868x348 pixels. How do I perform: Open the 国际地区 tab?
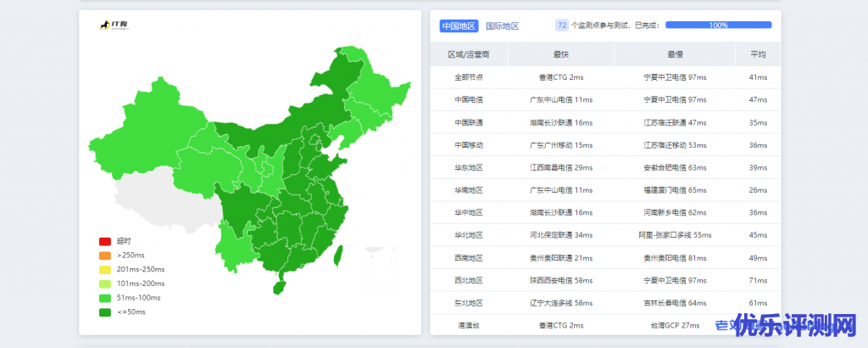(x=502, y=25)
